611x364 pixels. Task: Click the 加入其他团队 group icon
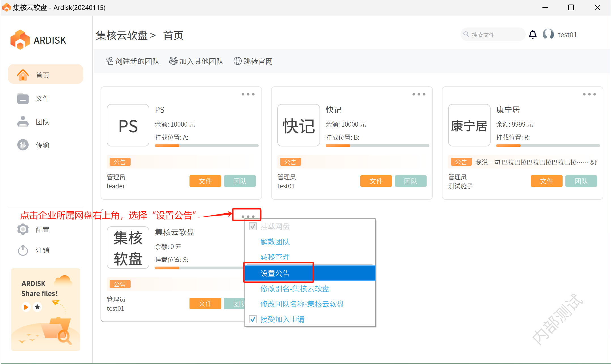[x=173, y=61]
